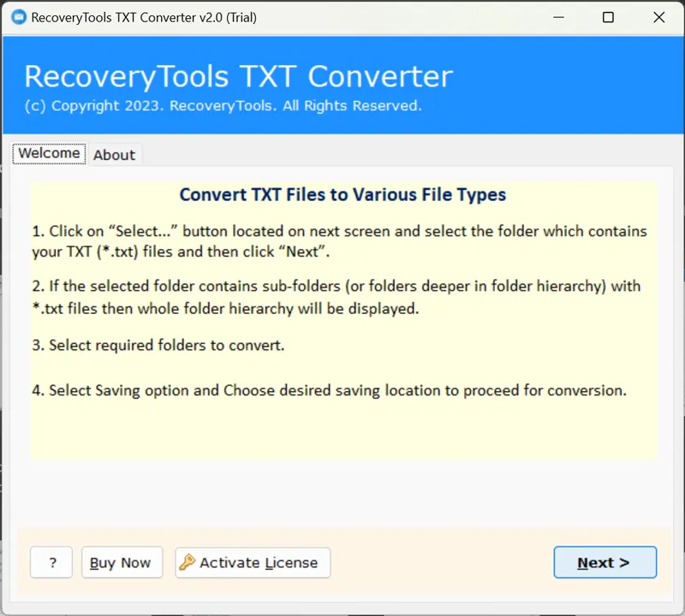Open help with the ? button

click(x=51, y=562)
